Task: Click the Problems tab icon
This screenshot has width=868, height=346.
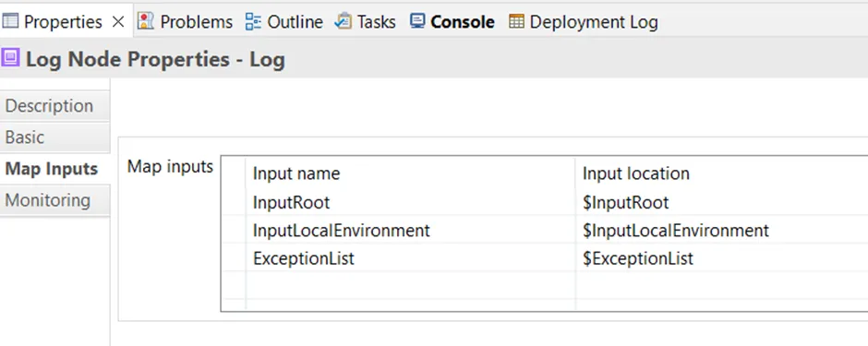Action: (146, 21)
